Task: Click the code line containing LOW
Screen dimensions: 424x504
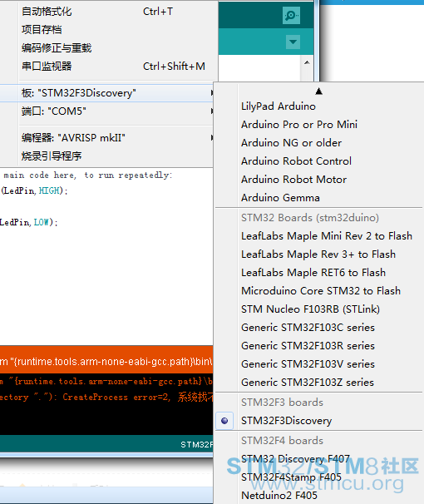Action: click(29, 222)
